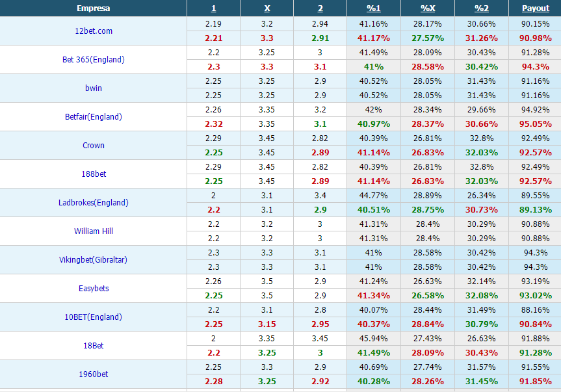Viewport: 561px width, 392px height.
Task: Open Betfair(England) bookmaker link
Action: click(x=94, y=117)
